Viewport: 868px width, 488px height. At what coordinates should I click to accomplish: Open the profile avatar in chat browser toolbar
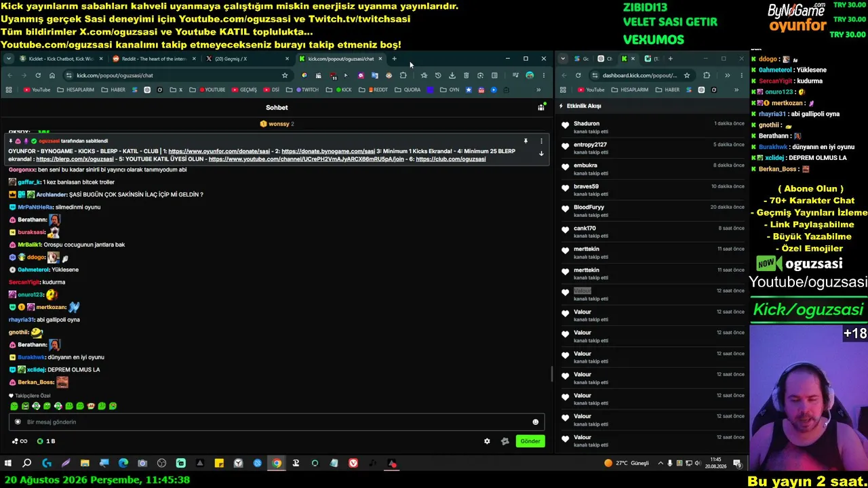click(x=530, y=75)
